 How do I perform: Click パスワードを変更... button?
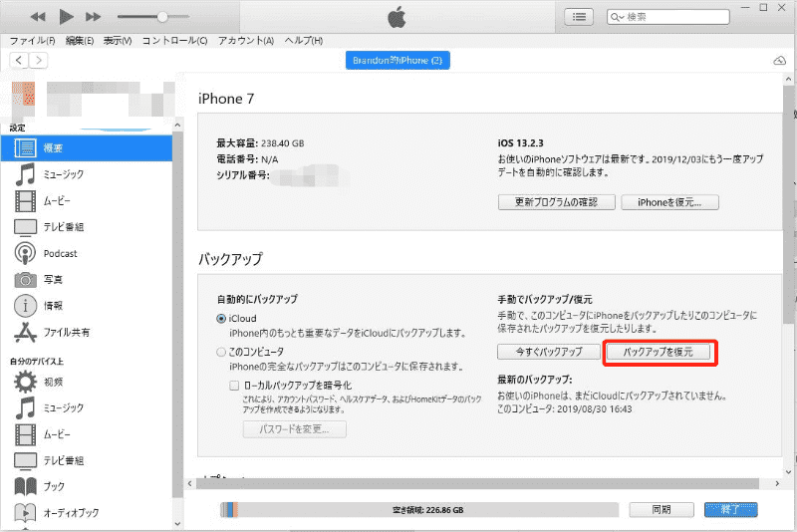click(x=295, y=429)
